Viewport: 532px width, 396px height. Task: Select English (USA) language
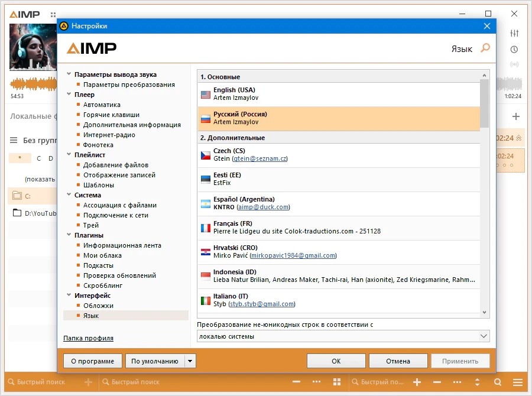[339, 95]
